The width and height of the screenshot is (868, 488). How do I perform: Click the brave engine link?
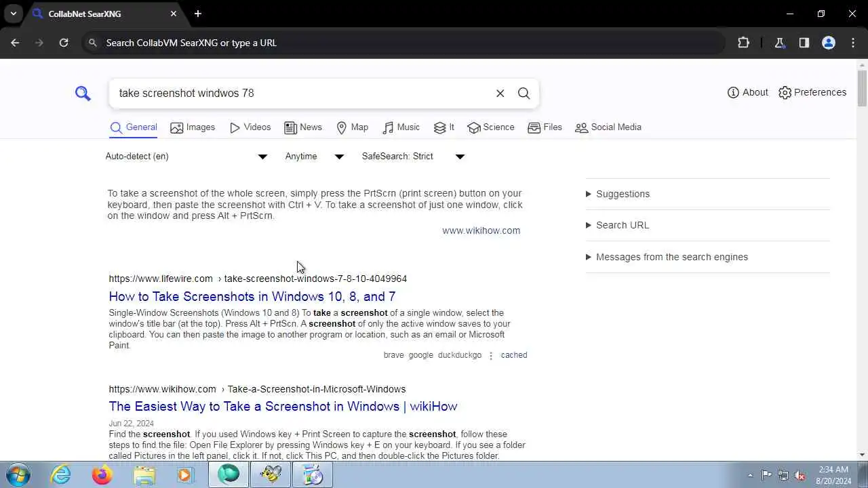[393, 355]
